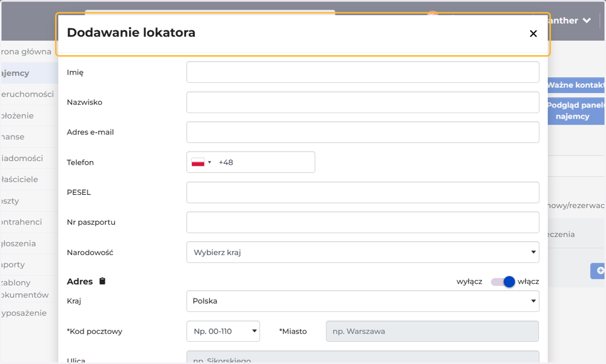Open the Narodowość Wybierz kraj dropdown

[363, 252]
